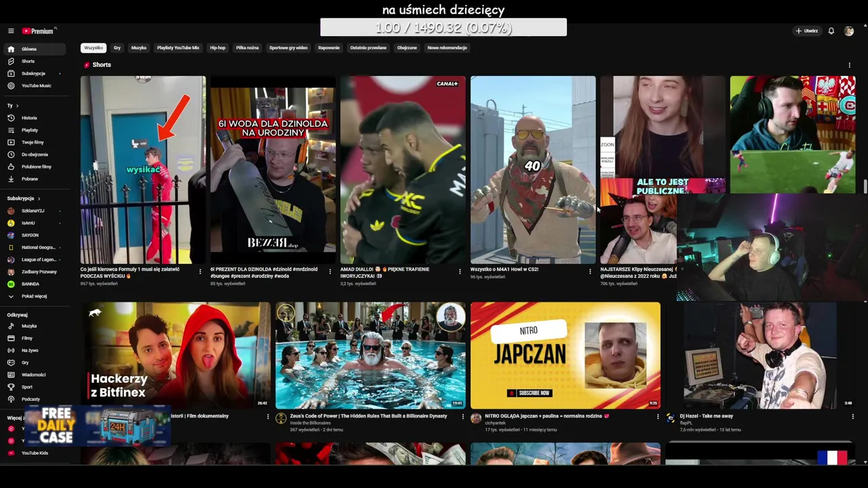
Task: Open options for Zeus's Code of Power video
Action: (462, 417)
